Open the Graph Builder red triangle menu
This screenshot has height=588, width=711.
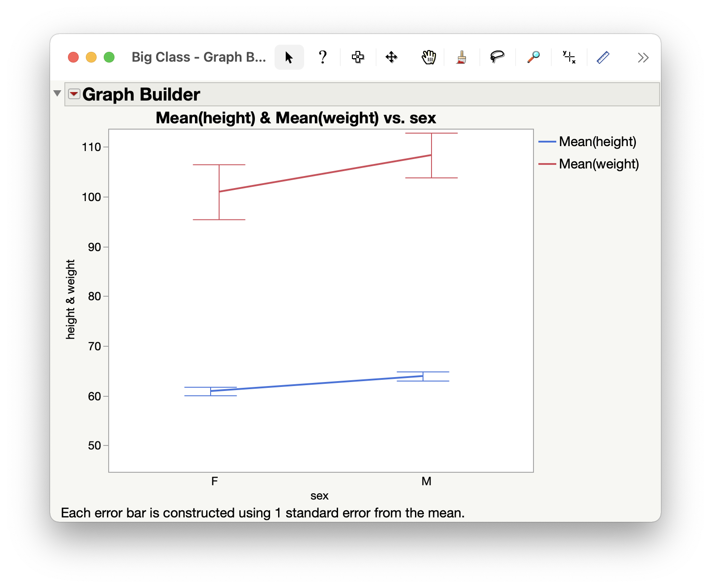point(74,94)
